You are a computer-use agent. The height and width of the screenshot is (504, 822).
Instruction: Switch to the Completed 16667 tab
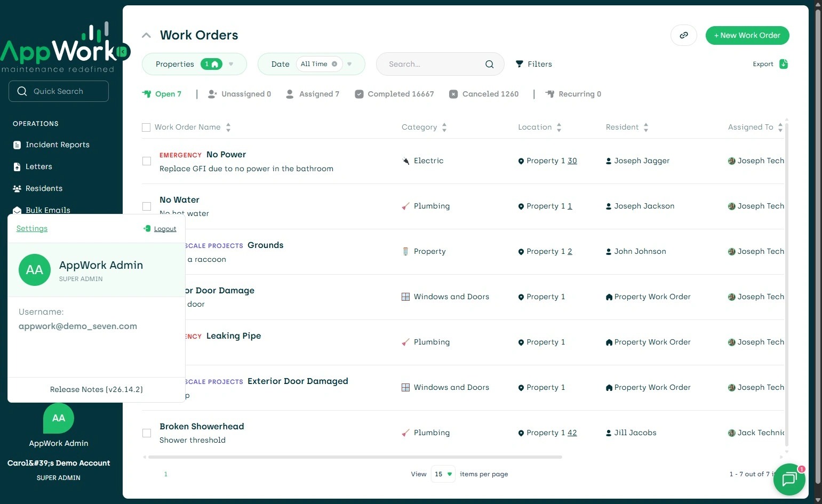click(394, 94)
